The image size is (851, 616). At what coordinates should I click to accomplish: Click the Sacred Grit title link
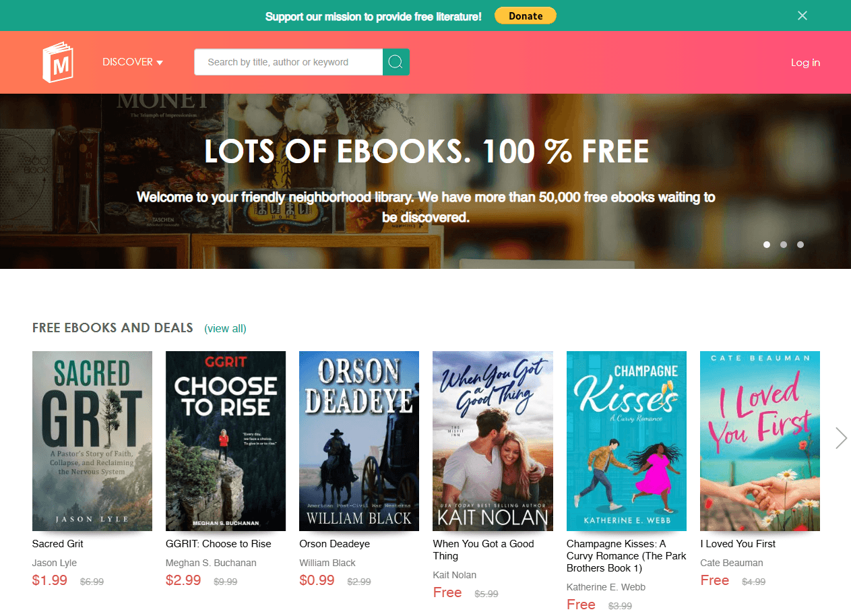(58, 544)
